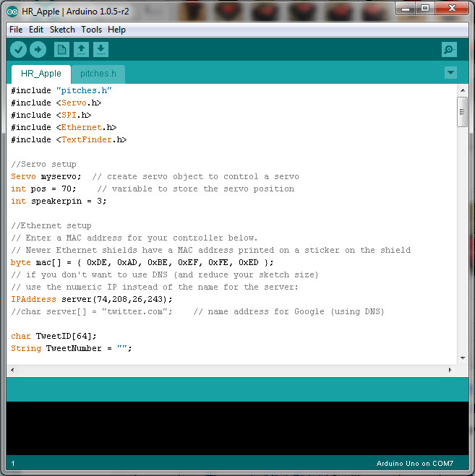The width and height of the screenshot is (475, 476).
Task: Click 'Arduino Uno on COM7' status text
Action: pyautogui.click(x=415, y=463)
